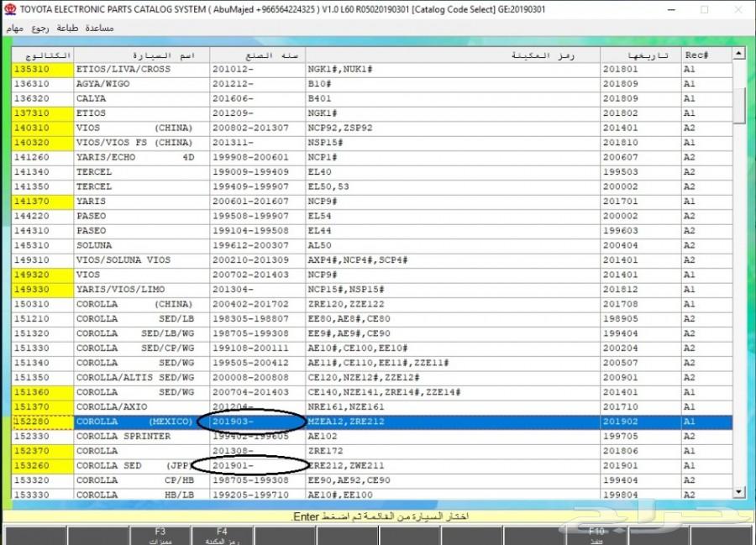Click the F10 function button

point(596,536)
